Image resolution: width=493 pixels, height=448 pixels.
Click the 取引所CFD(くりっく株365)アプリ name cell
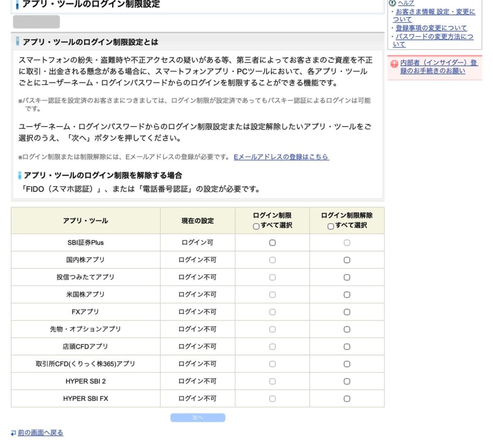[86, 364]
